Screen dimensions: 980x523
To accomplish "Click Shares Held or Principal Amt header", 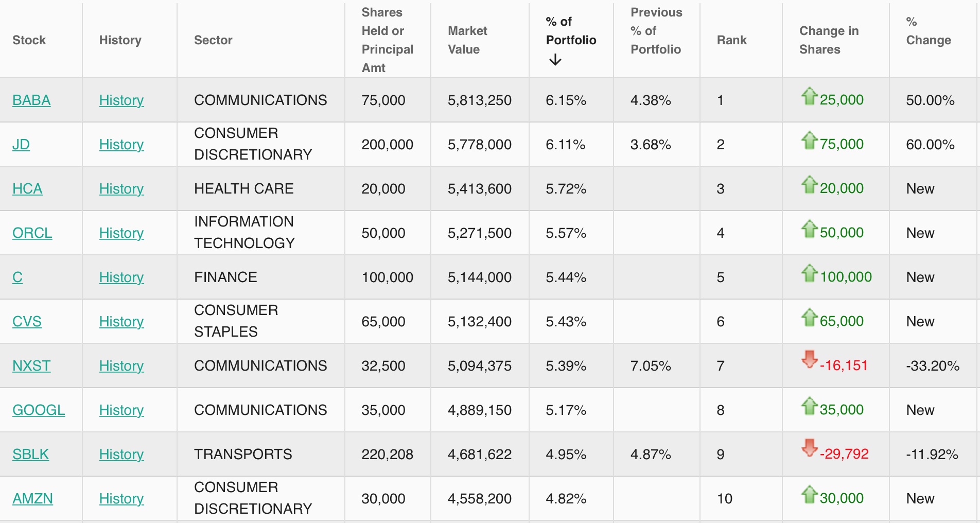I will click(387, 40).
